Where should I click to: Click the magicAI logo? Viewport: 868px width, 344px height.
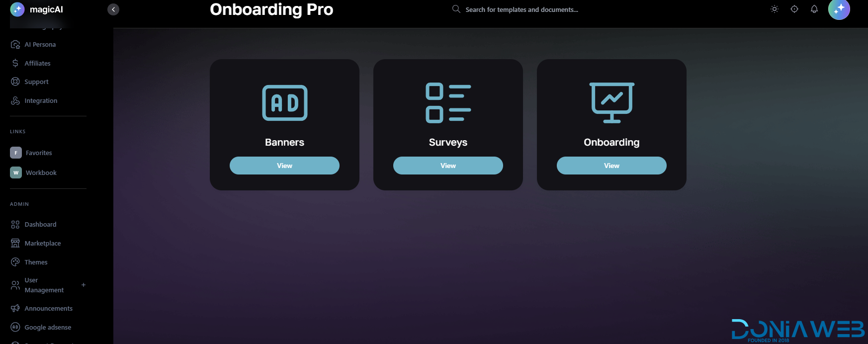pos(37,9)
